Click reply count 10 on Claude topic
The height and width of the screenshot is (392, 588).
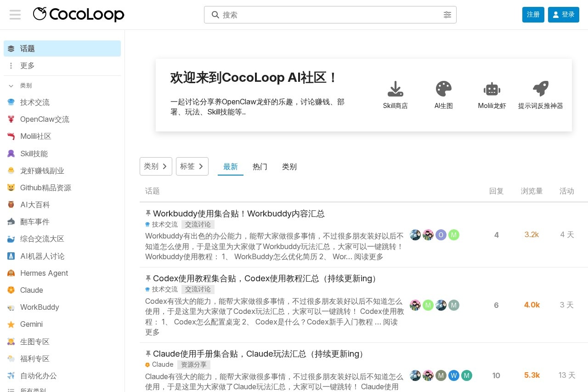click(496, 375)
